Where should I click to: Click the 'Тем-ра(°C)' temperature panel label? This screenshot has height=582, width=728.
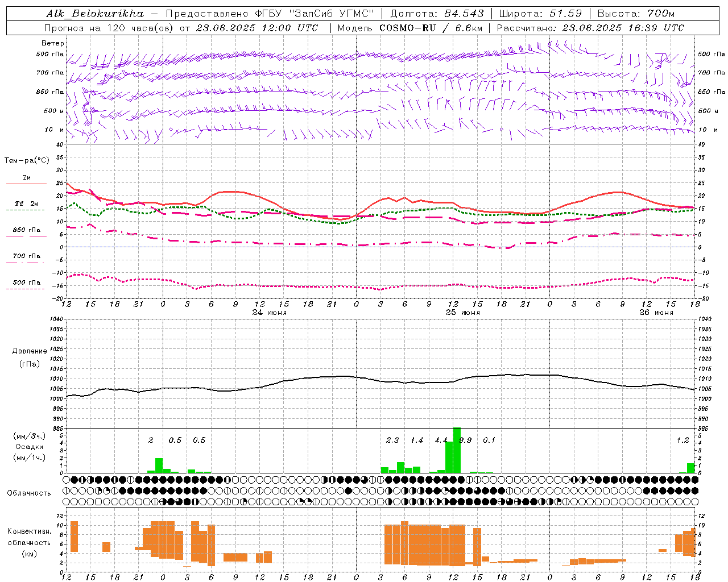[27, 161]
